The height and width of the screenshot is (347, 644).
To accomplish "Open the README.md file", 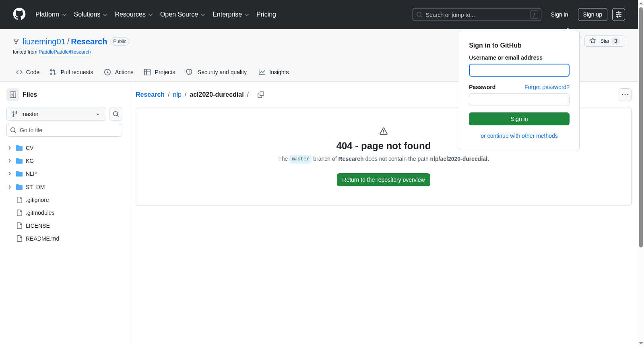I will (x=43, y=239).
